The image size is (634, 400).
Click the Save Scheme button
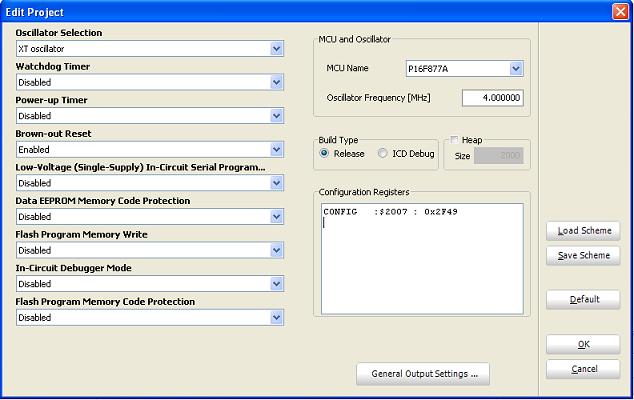[x=583, y=255]
